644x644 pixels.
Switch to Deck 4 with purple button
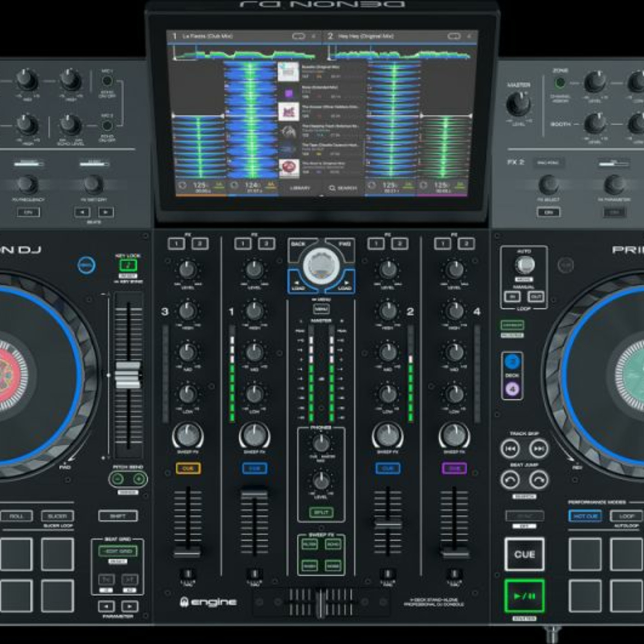pos(512,389)
